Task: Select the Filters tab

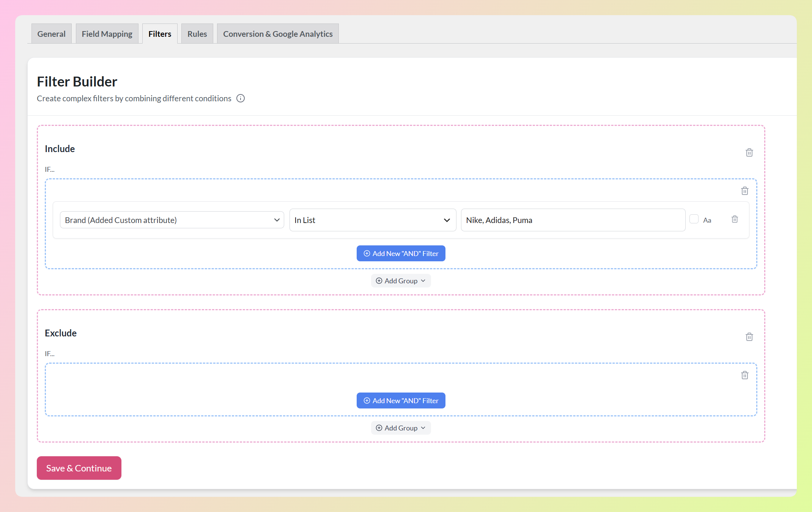Action: click(x=160, y=34)
